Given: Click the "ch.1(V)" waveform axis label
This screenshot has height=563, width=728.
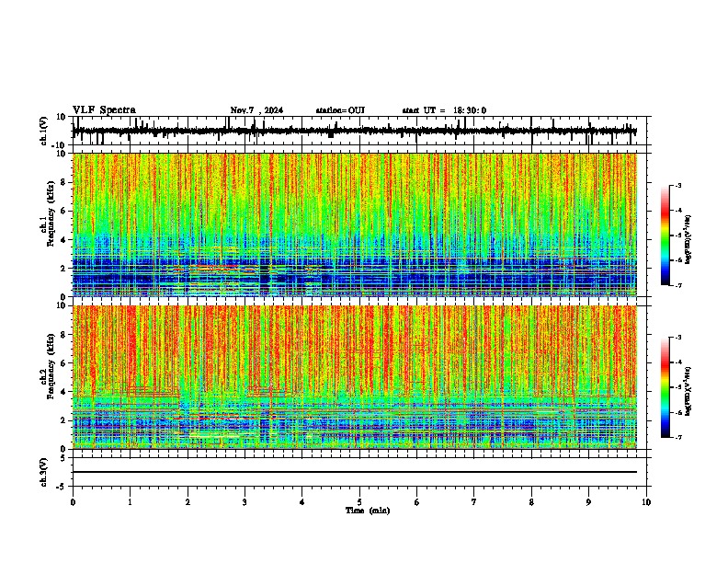Looking at the screenshot, I should click(x=44, y=131).
